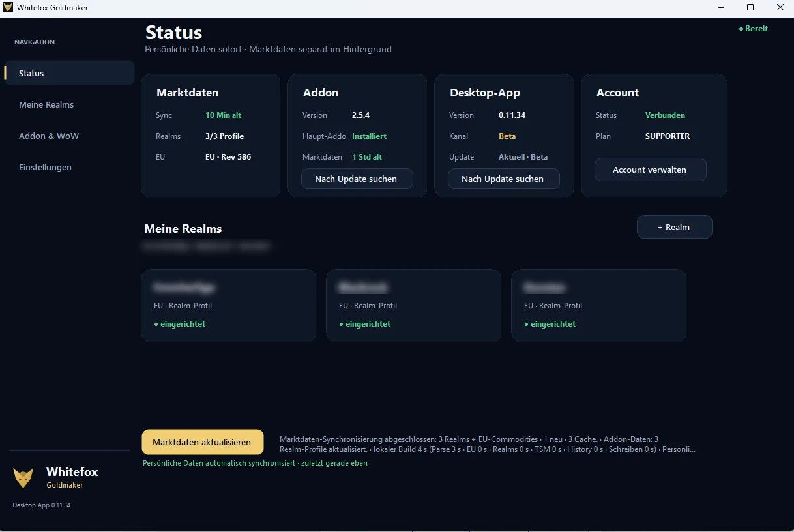Click addon version '2.5.4'

360,115
